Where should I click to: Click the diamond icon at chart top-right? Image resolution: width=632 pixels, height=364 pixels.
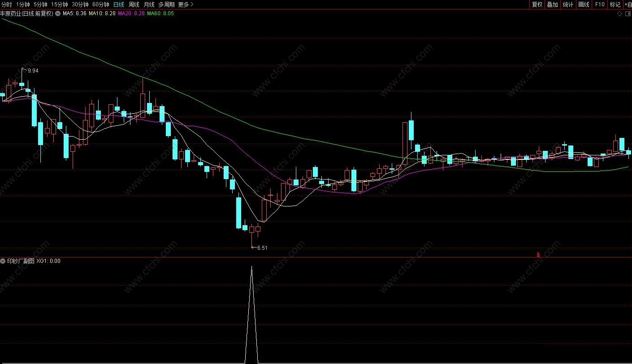coord(620,14)
